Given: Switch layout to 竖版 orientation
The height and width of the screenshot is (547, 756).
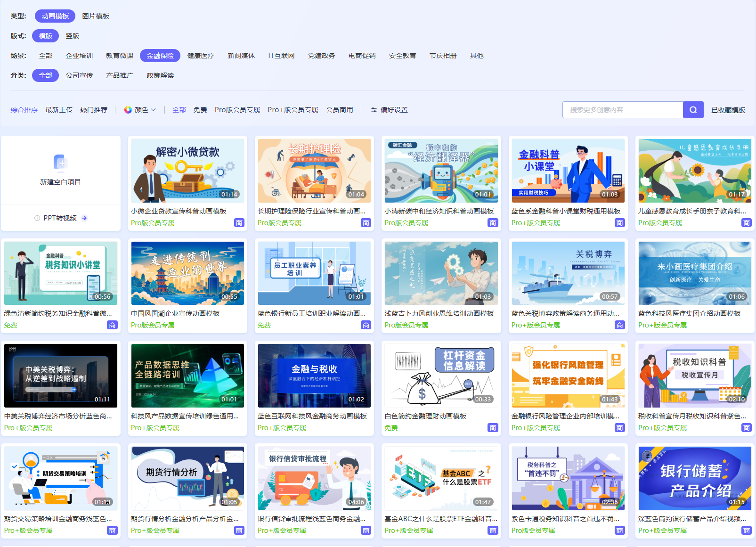Looking at the screenshot, I should click(x=72, y=36).
